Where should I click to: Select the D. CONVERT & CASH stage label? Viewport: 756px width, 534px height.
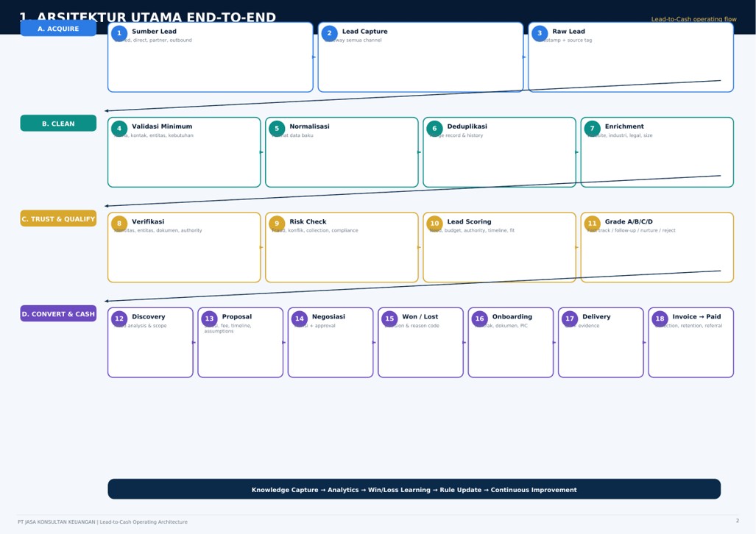tap(58, 314)
